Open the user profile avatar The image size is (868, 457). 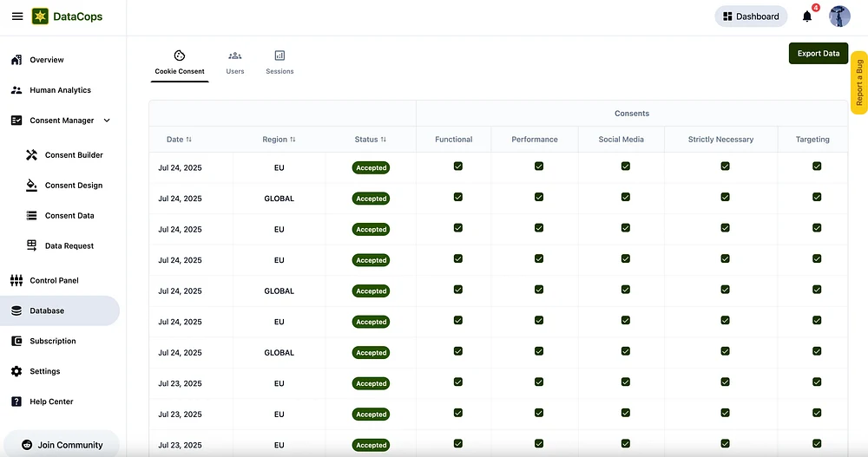(x=839, y=16)
